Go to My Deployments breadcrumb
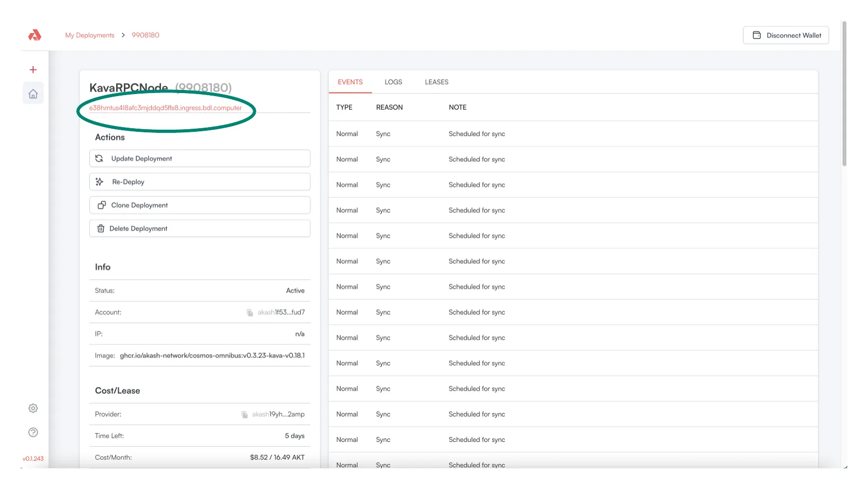Image resolution: width=868 pixels, height=489 pixels. pos(89,35)
